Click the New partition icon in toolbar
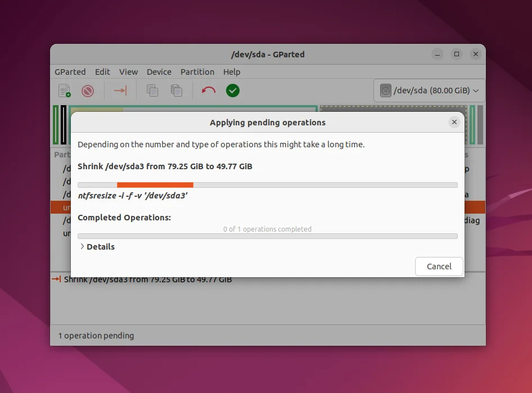532x393 pixels. pyautogui.click(x=64, y=91)
